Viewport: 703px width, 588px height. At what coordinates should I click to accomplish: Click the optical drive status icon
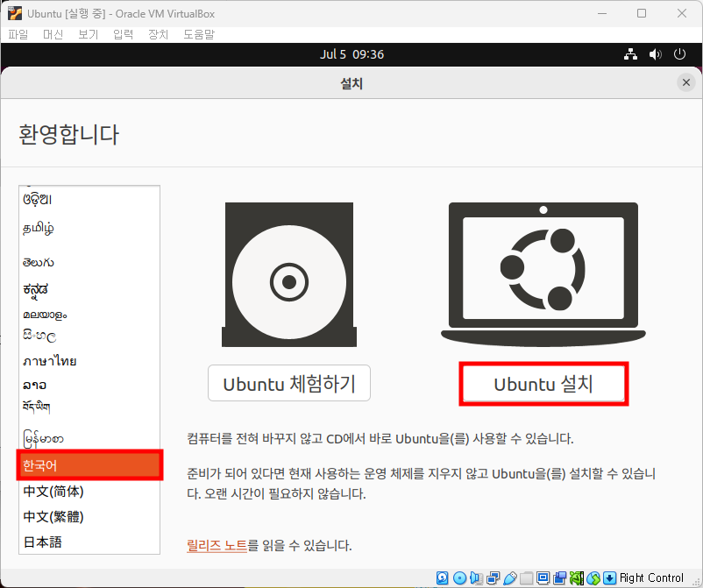coord(459,577)
